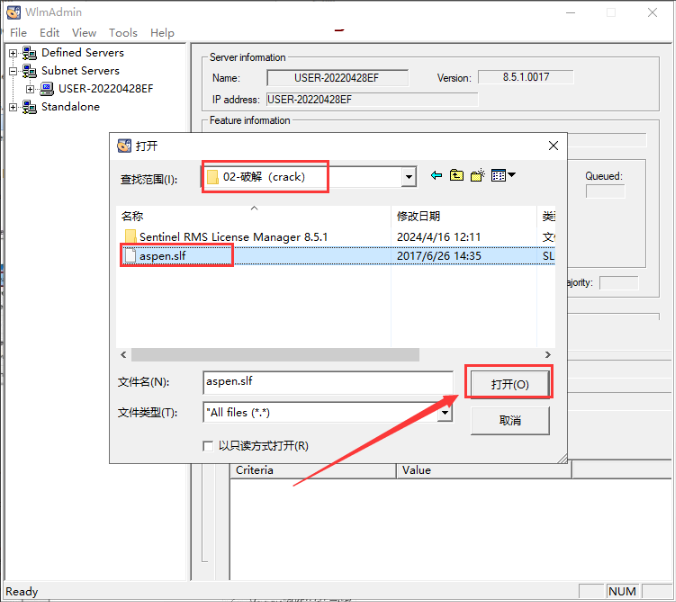676x602 pixels.
Task: Go up one folder level in the dialog
Action: click(x=457, y=176)
